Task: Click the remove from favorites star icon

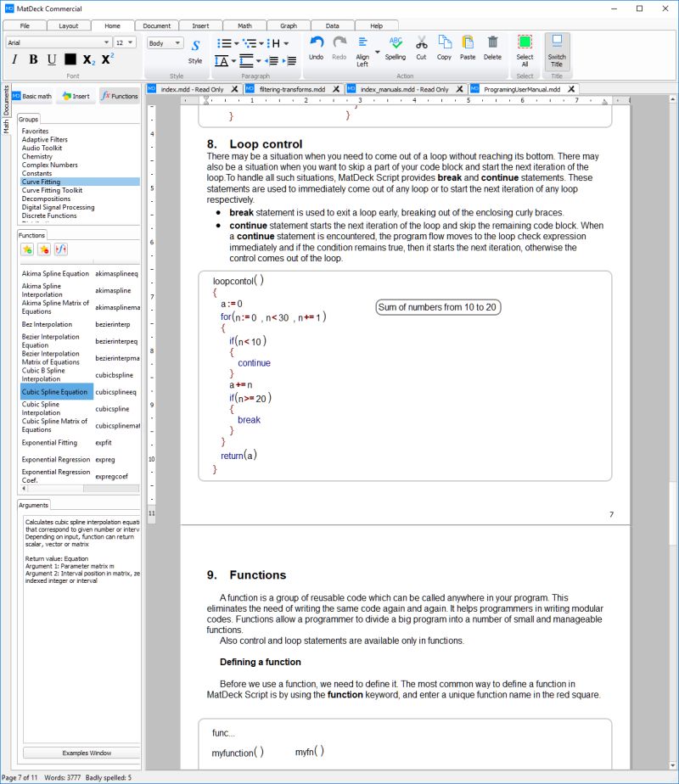Action: tap(44, 249)
